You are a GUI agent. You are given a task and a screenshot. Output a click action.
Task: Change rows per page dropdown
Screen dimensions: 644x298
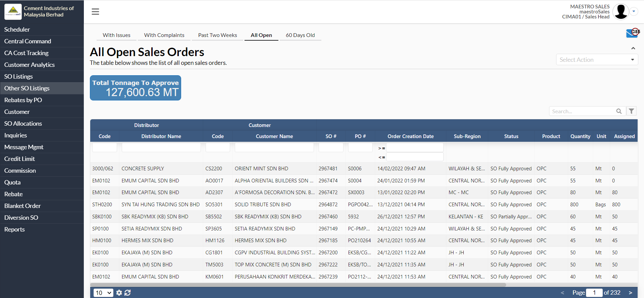(x=103, y=293)
